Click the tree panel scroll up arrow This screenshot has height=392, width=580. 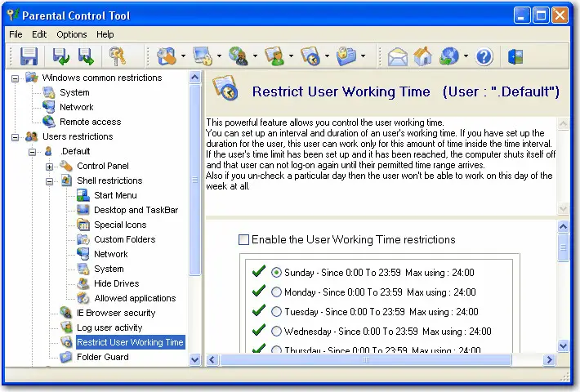point(194,78)
